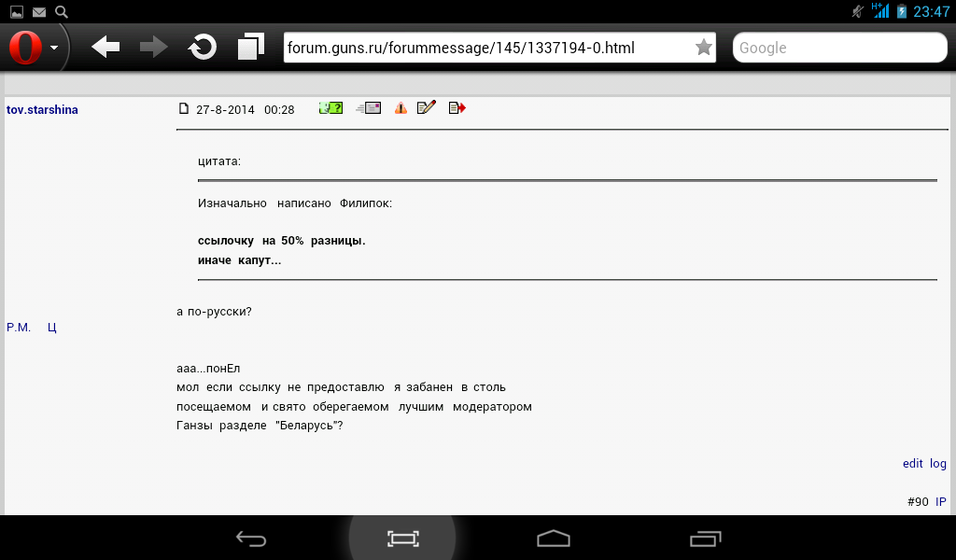
Task: Send private message via envelope icon
Action: (x=370, y=108)
